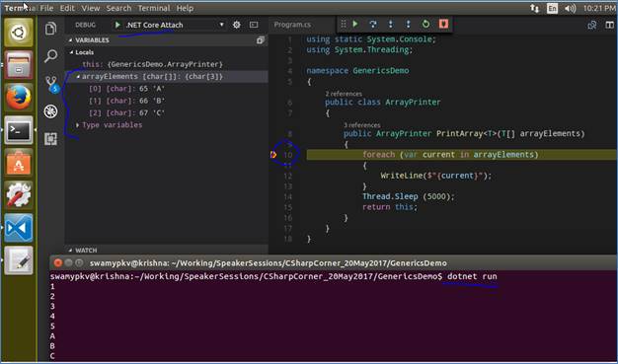
Task: Open the Debug view in activity bar
Action: [50, 111]
